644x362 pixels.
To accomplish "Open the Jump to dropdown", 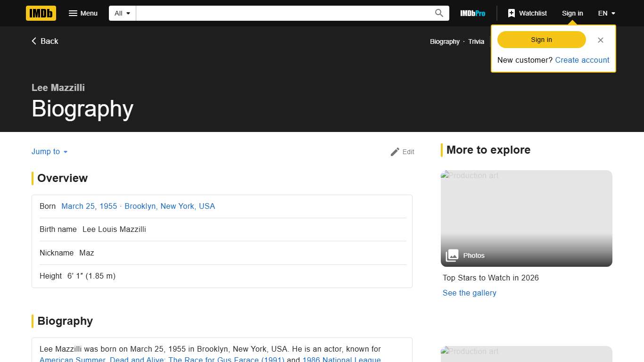I will click(49, 151).
